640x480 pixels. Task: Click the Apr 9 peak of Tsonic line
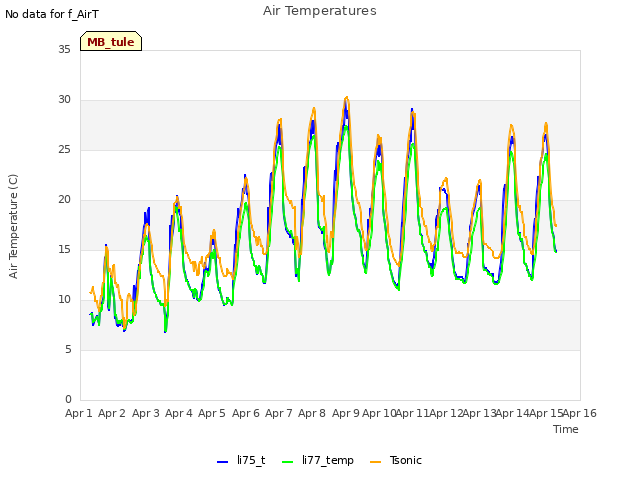[x=347, y=97]
